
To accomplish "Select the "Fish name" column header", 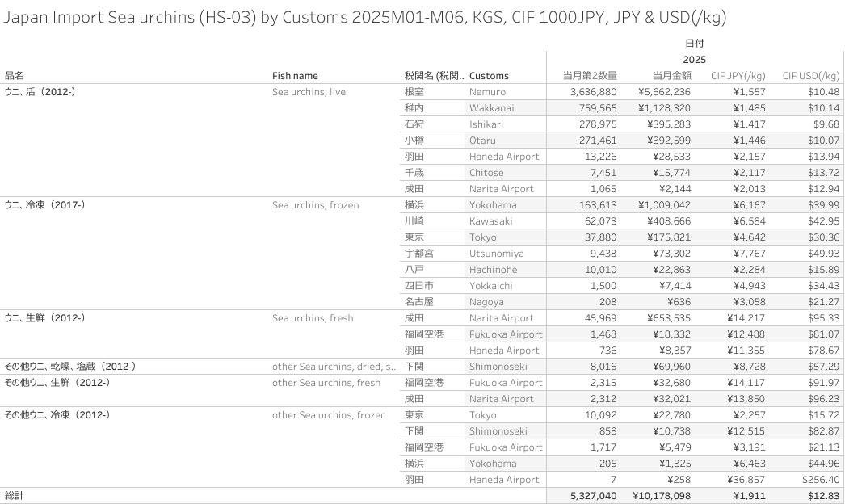I will coord(295,76).
